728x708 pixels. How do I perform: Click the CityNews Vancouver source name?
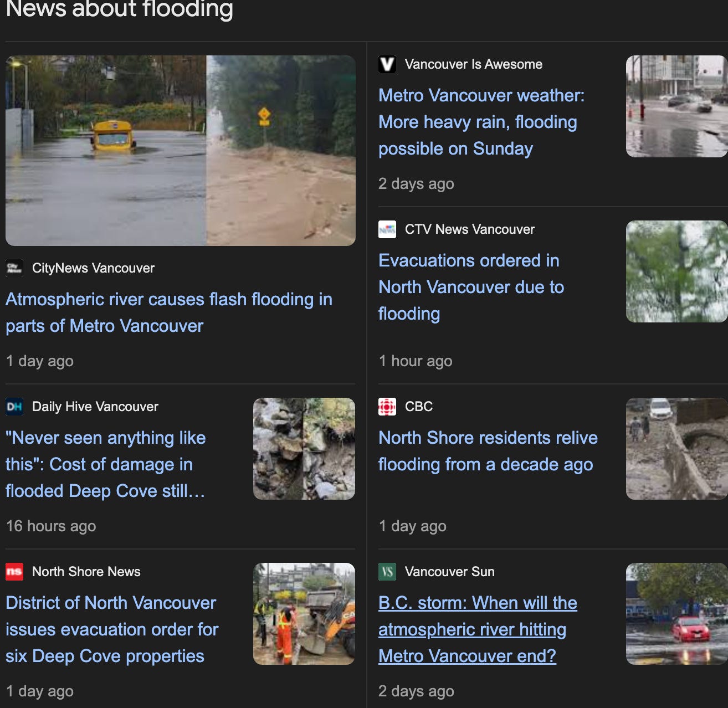point(93,268)
